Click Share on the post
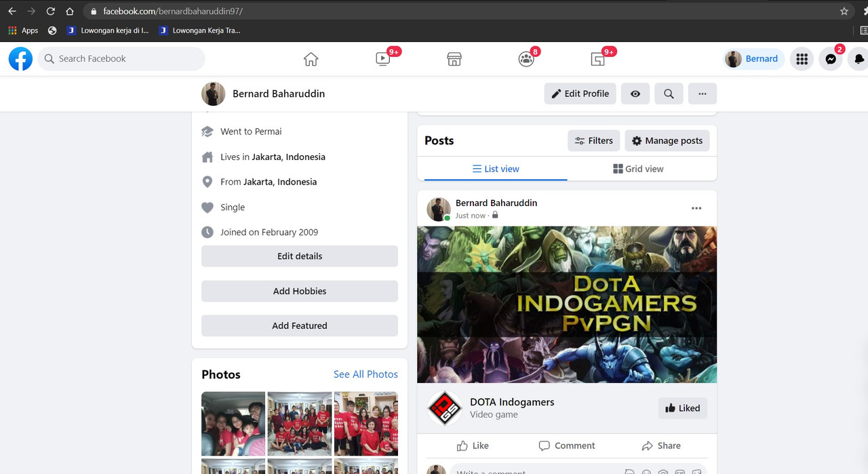 coord(661,446)
